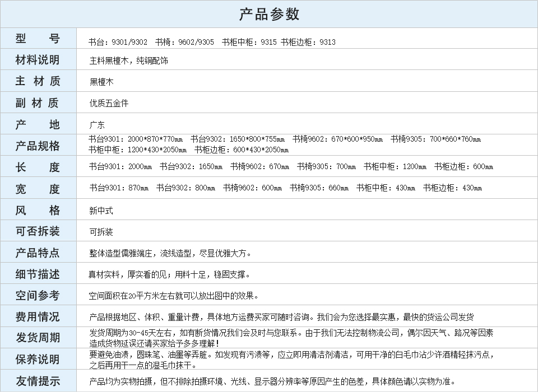Click the 细节描述 row label
This screenshot has height=392, width=538.
(38, 274)
